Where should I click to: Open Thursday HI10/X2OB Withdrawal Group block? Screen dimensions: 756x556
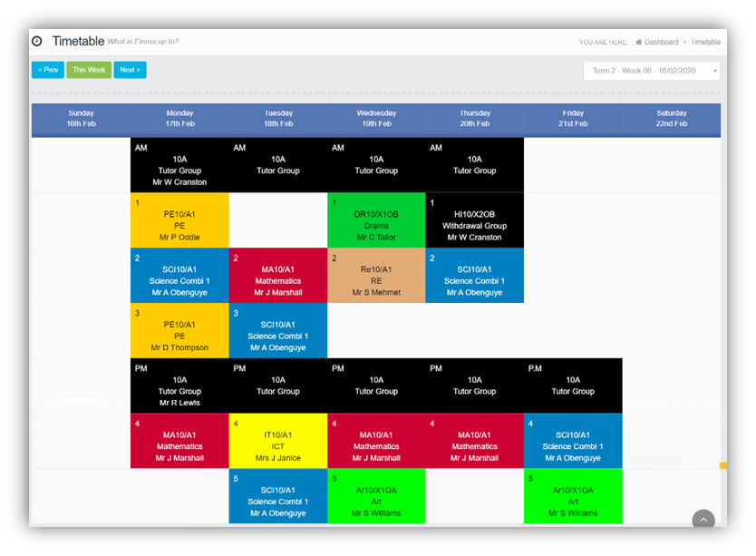pos(474,220)
